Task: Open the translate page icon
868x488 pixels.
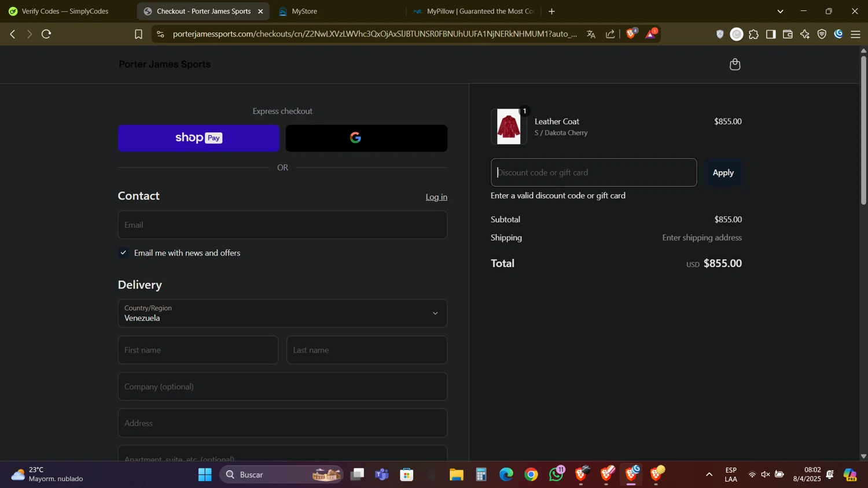Action: click(x=591, y=34)
